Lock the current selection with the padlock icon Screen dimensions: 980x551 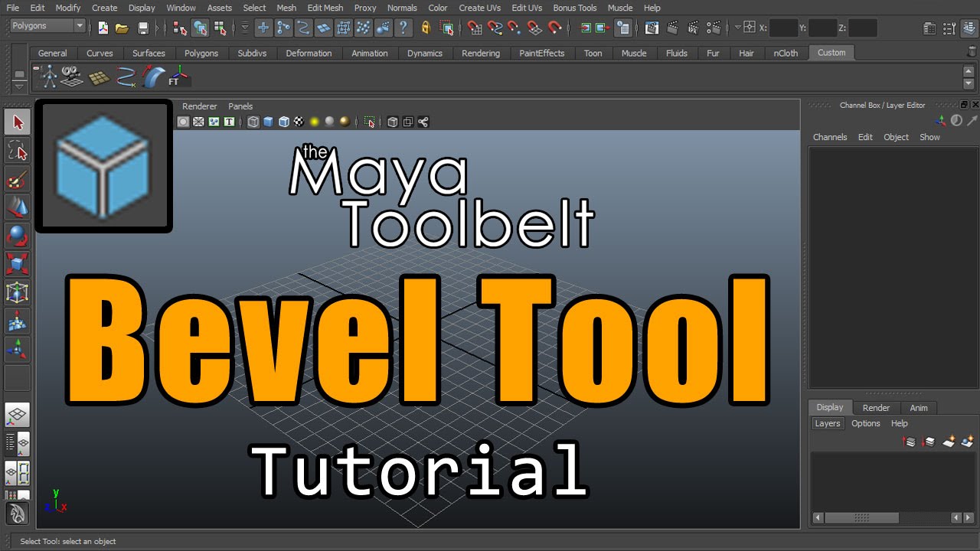click(x=426, y=28)
